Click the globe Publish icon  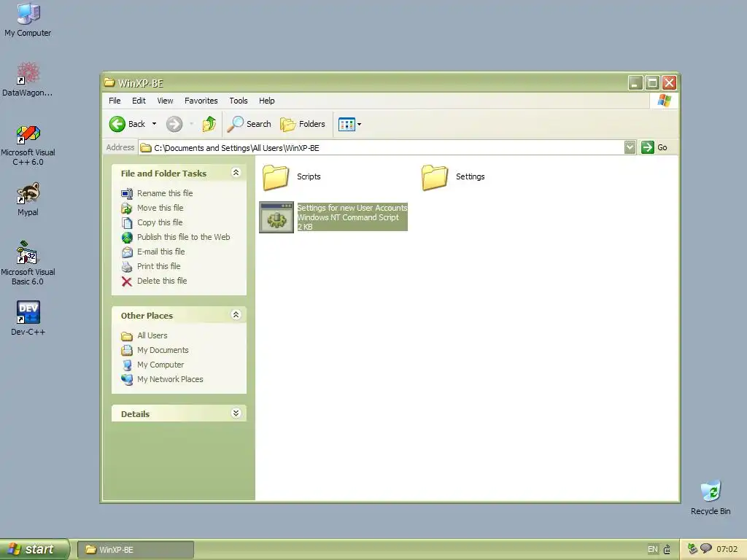(127, 237)
